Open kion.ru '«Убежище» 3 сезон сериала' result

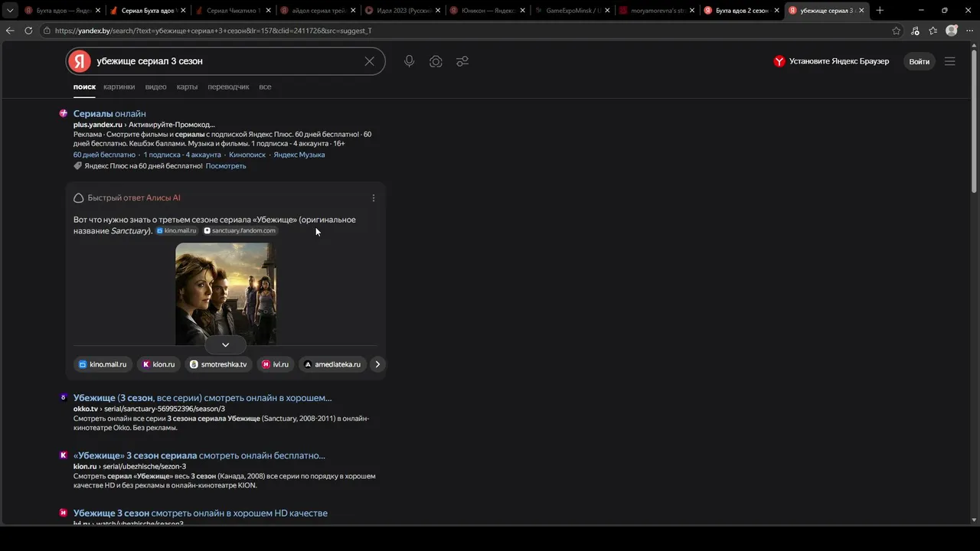click(199, 455)
